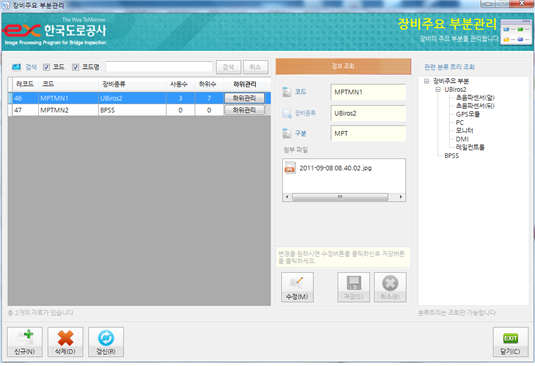Click the 장비종류 field showing UBiros2
This screenshot has width=535, height=366.
(368, 113)
